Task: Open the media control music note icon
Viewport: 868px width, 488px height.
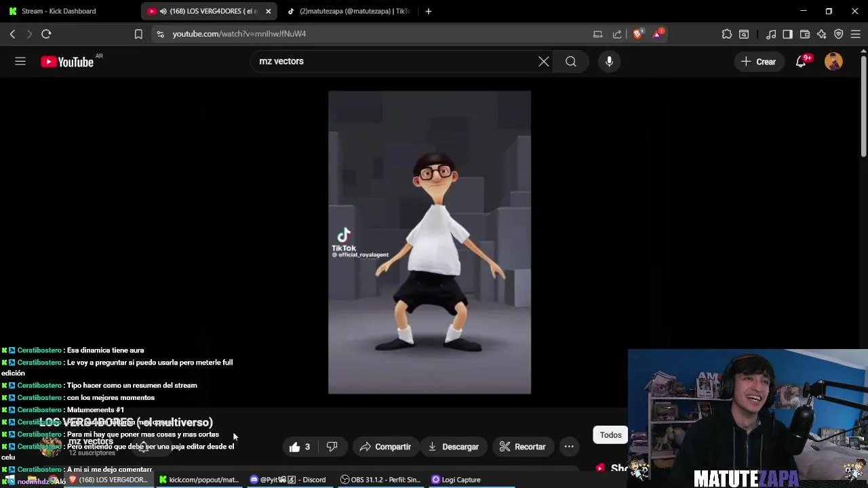Action: 771,34
